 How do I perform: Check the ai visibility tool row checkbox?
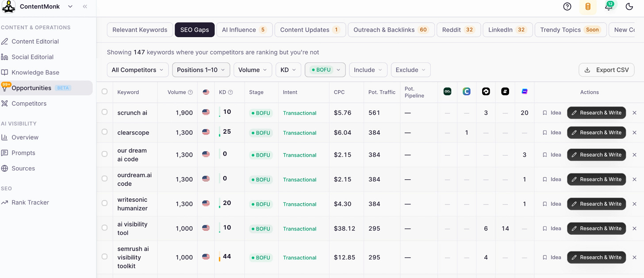coord(104,228)
